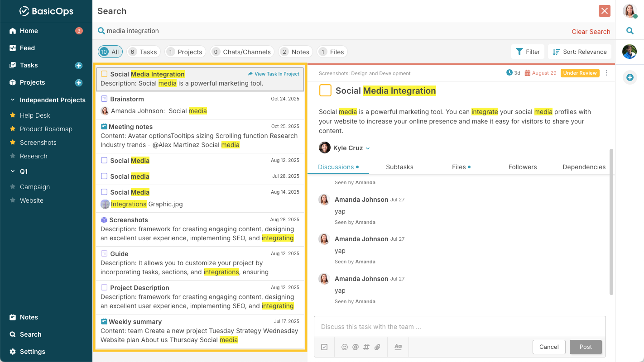The image size is (644, 362).
Task: Click the star next to Website
Action: [13, 200]
